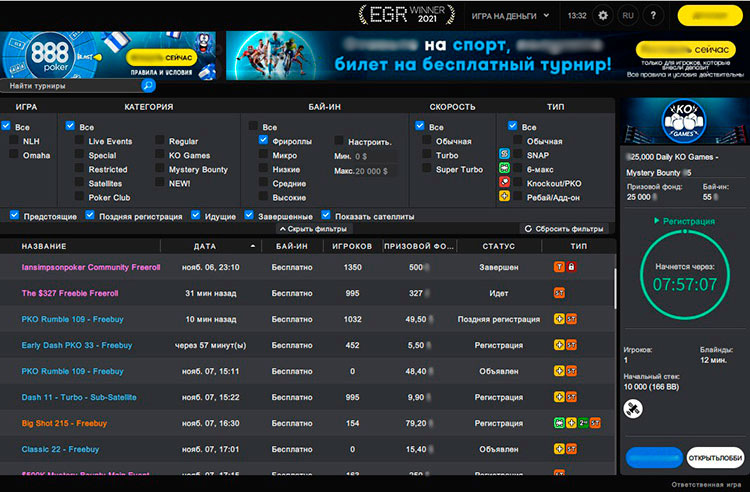
Task: Click the SNAP type blue icon
Action: click(x=504, y=153)
